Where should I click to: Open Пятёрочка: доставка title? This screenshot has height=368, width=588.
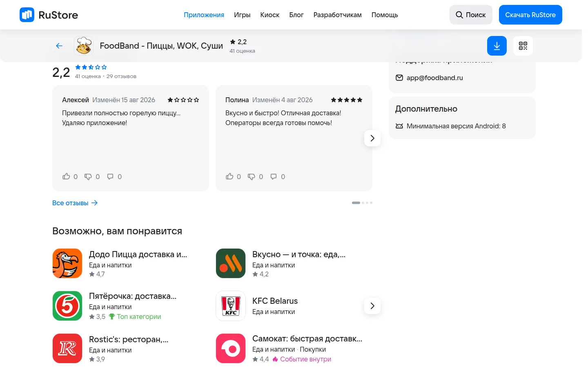[133, 296]
